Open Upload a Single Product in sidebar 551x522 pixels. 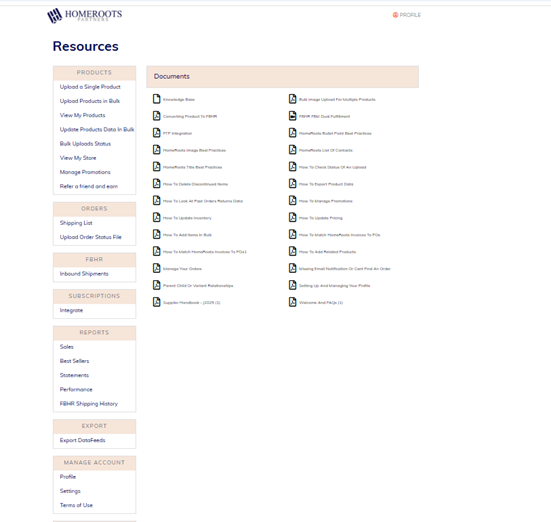click(90, 87)
